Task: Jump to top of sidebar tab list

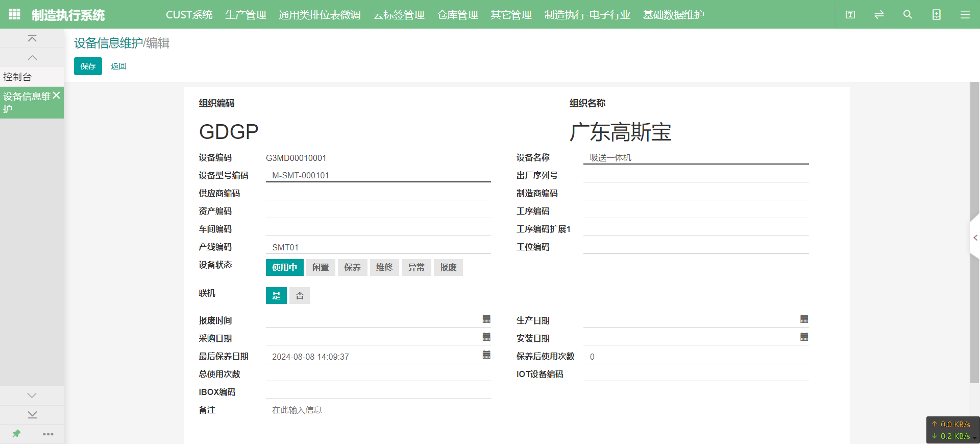Action: (32, 38)
